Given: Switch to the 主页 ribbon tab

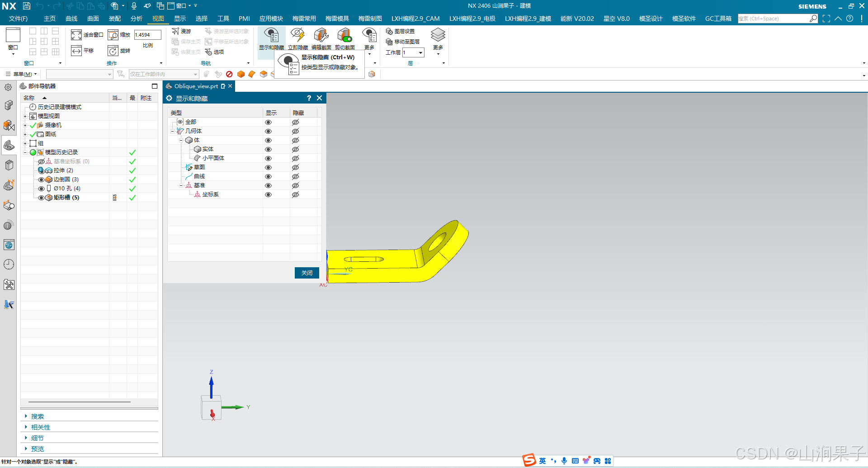Looking at the screenshot, I should click(x=50, y=19).
